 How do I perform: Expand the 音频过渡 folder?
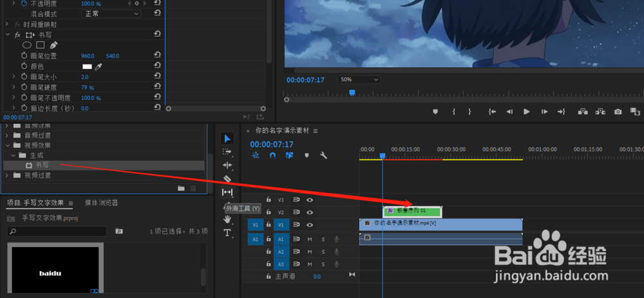7,135
